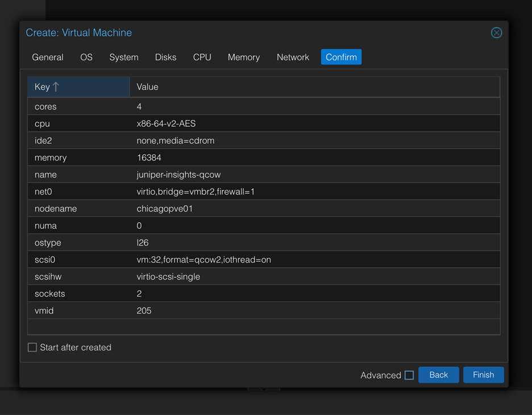
Task: Click the Key column sort arrow
Action: (56, 87)
